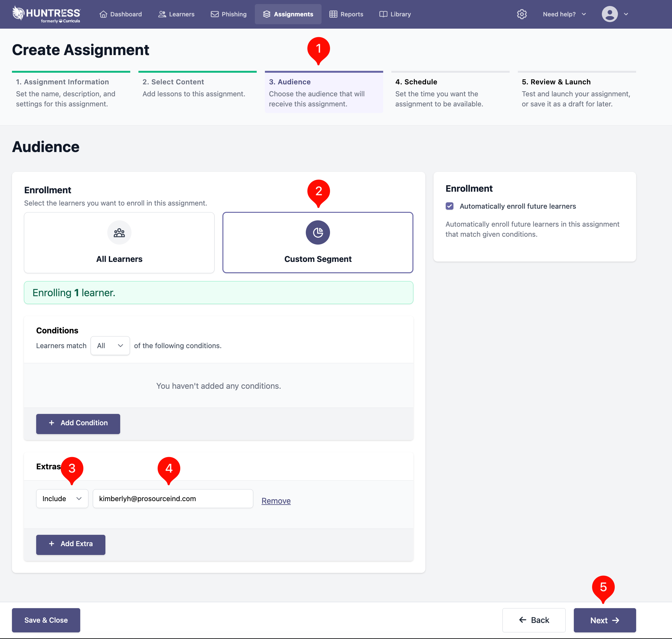Click the Huntress logo
Image resolution: width=672 pixels, height=639 pixels.
pyautogui.click(x=46, y=14)
